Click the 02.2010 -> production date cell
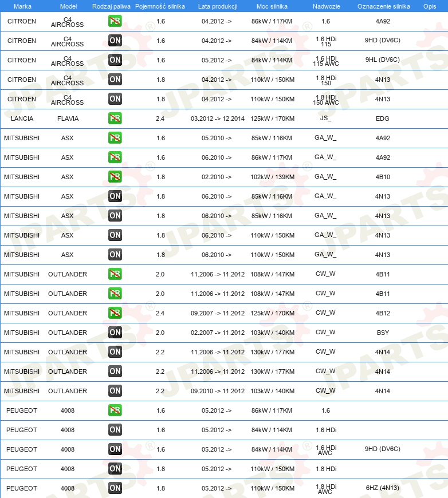This screenshot has height=498, width=448. coord(217,177)
